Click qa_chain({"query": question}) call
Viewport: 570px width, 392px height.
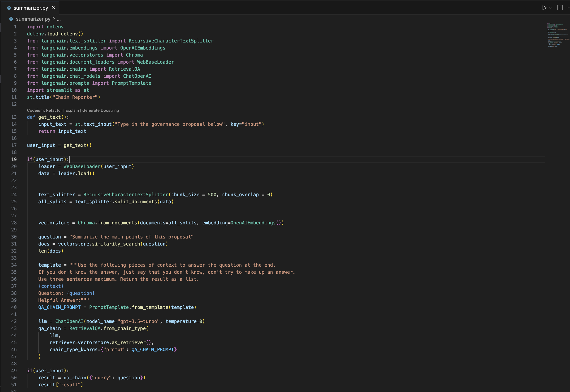pyautogui.click(x=105, y=378)
